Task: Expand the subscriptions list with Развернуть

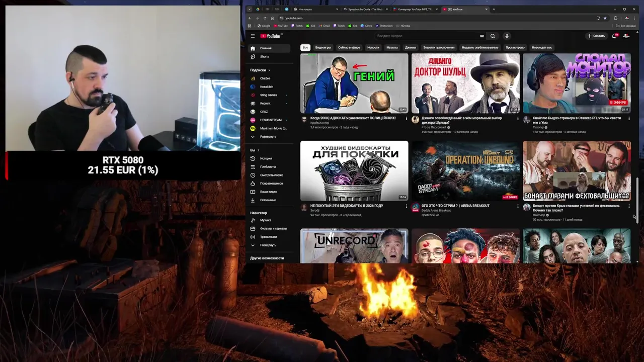Action: (x=270, y=137)
